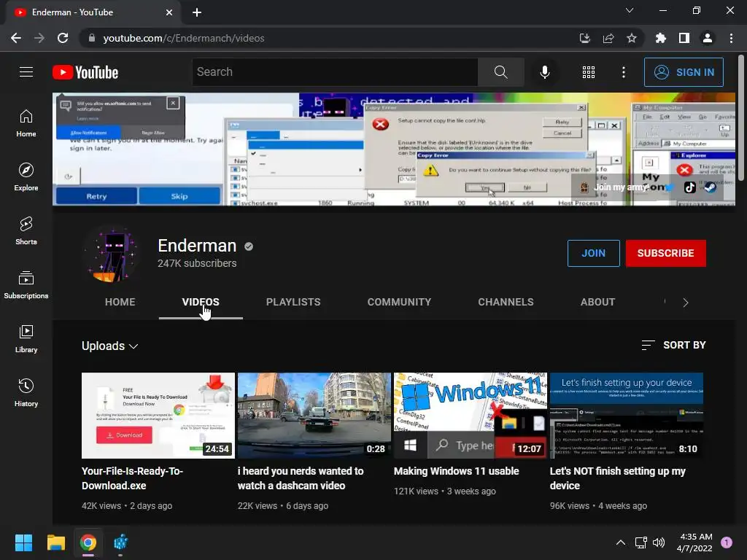Go to the YouTube logo homepage
The width and height of the screenshot is (747, 560).
(85, 72)
